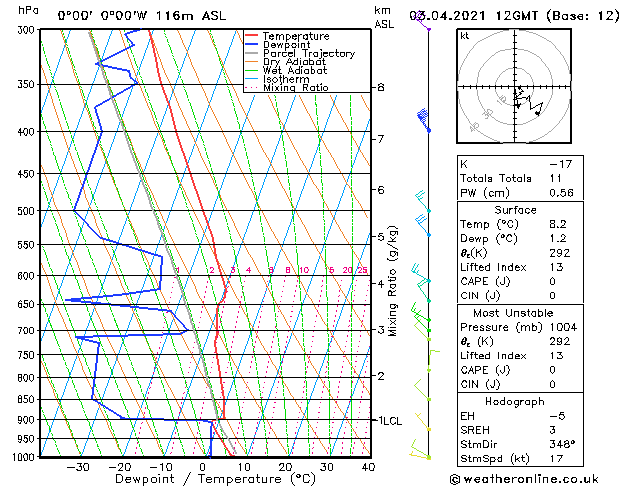
Task: Click the purple wind barb at 300 hPa
Action: point(422,21)
